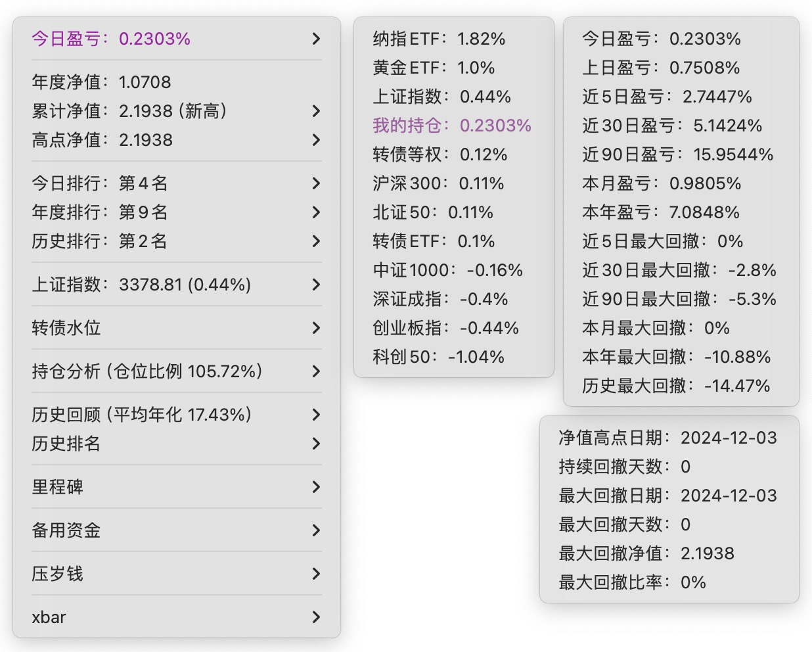The width and height of the screenshot is (812, 652).
Task: Select 纳指ETF 1.82% in index list
Action: tap(439, 39)
